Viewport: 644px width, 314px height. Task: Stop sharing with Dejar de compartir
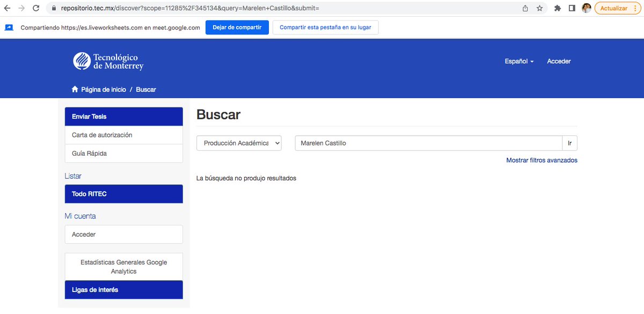pyautogui.click(x=237, y=27)
